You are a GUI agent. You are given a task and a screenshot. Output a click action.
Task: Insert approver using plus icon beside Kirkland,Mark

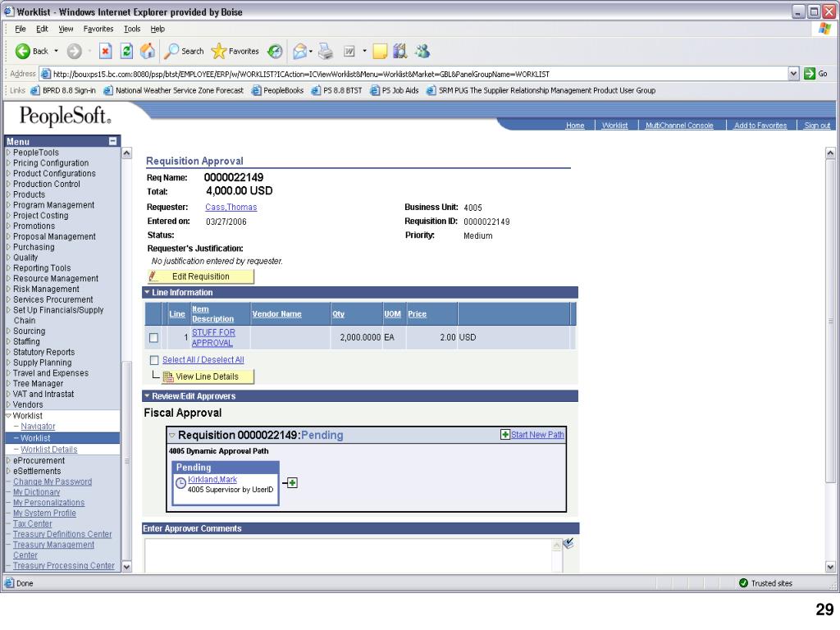[292, 483]
